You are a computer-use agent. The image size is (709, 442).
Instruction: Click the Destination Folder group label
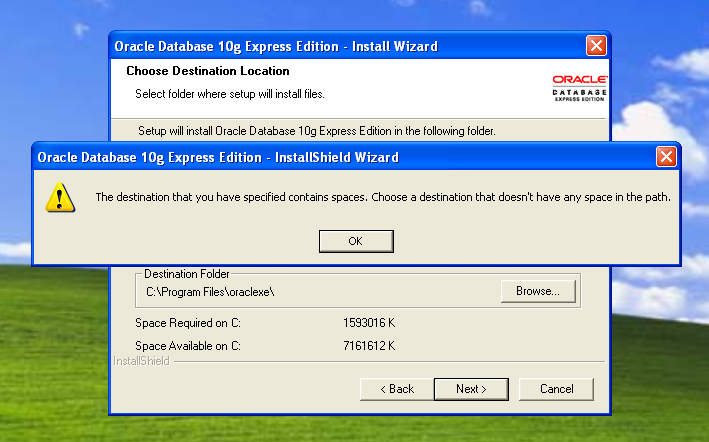[x=187, y=274]
